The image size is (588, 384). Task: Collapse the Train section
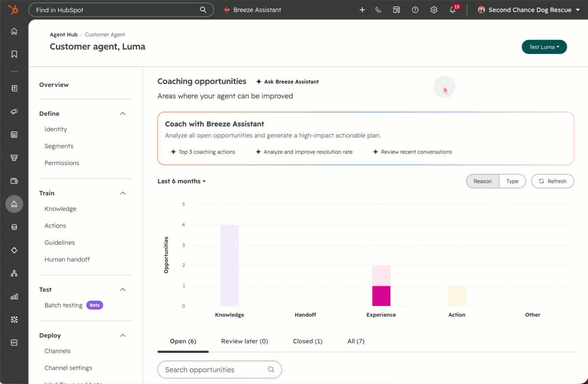[123, 193]
